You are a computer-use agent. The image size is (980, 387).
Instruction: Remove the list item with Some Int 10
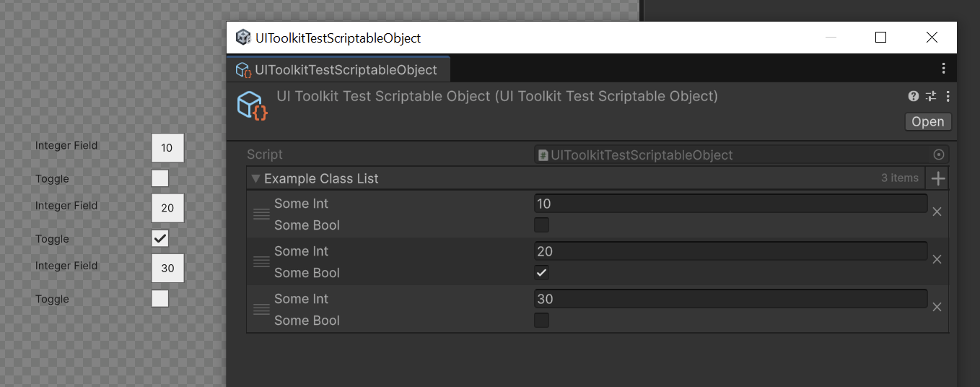[x=937, y=212]
